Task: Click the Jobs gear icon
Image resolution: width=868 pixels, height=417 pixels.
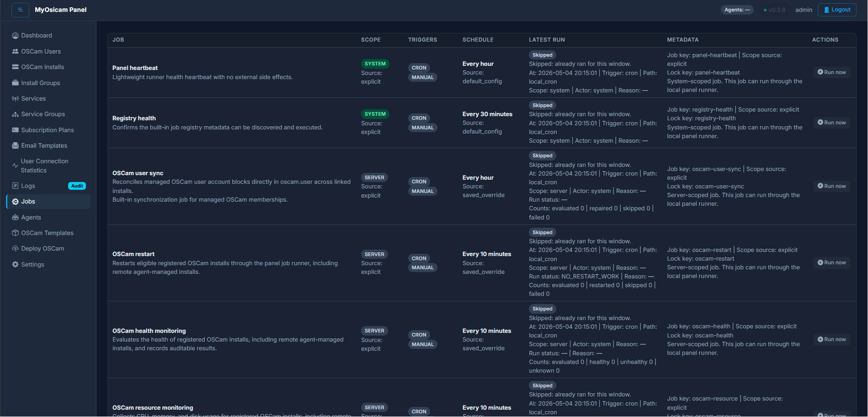Action: tap(15, 201)
